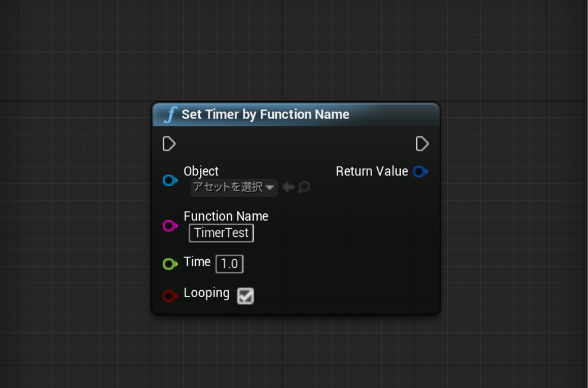The image size is (588, 388).
Task: Click the Object input pin
Action: click(170, 180)
